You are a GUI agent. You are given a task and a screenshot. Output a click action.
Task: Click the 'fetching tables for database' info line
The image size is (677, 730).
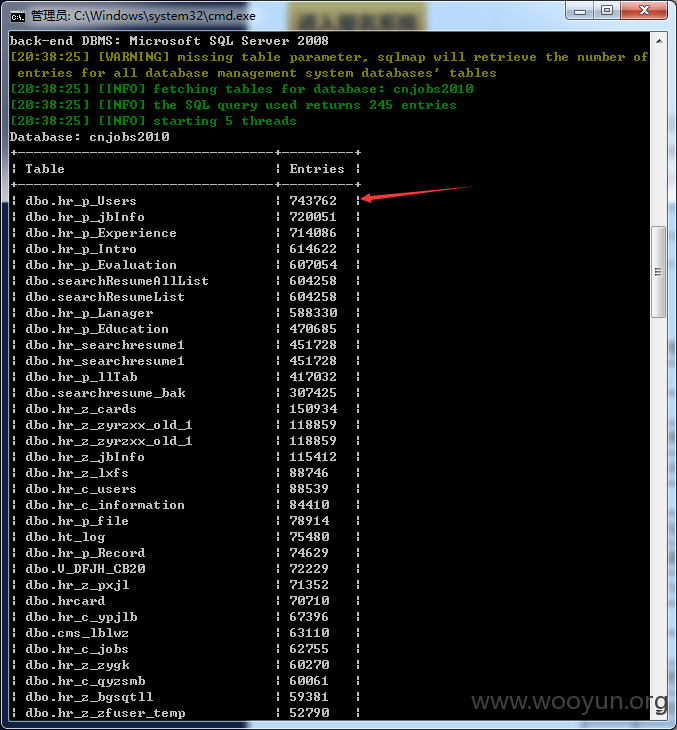pos(241,89)
